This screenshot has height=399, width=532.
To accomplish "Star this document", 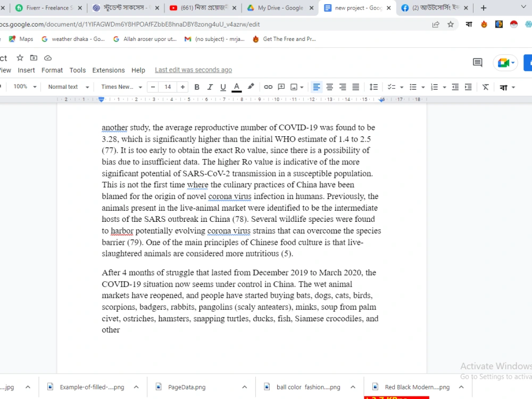I will pyautogui.click(x=20, y=57).
